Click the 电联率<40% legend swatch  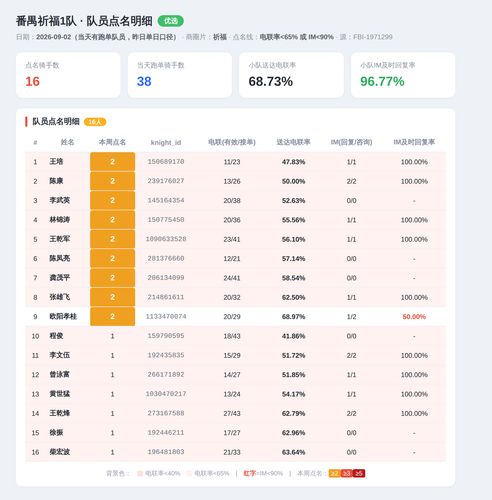pos(140,473)
